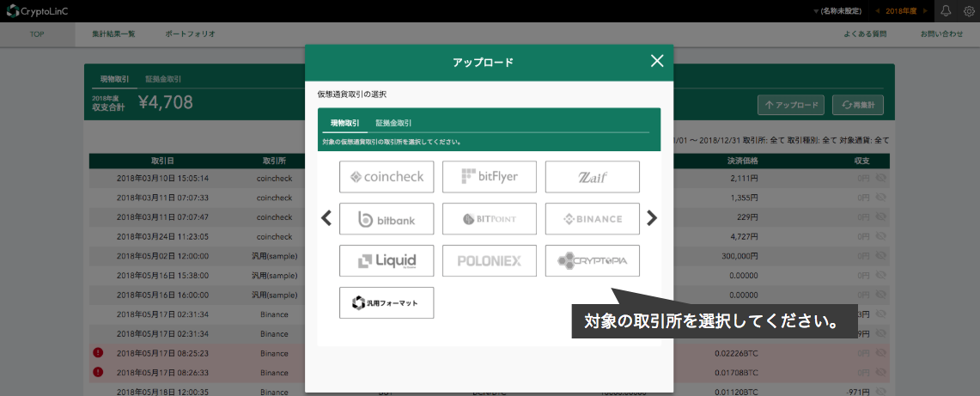
Task: Toggle visibility for the 07:07:47 coincheck row
Action: tap(882, 216)
